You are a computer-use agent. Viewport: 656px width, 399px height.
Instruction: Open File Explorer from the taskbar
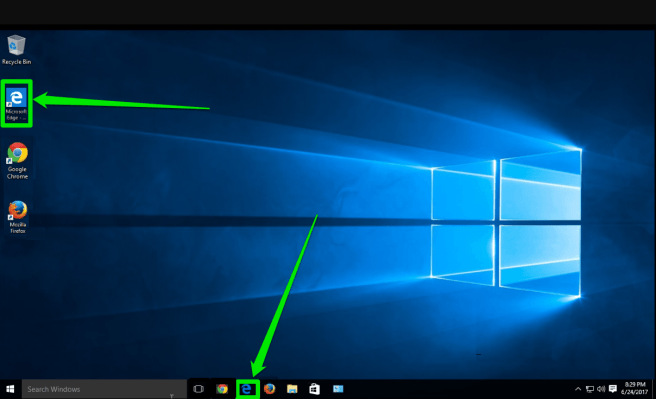292,389
